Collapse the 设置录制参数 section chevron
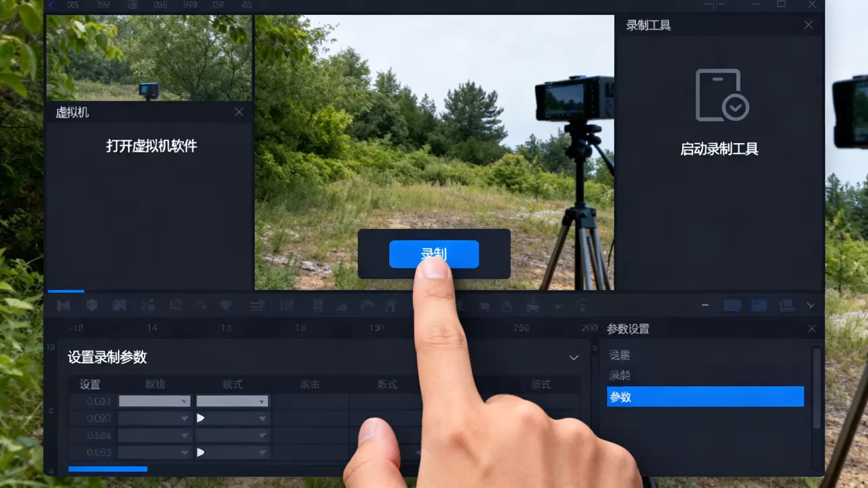Viewport: 868px width, 488px height. 574,357
